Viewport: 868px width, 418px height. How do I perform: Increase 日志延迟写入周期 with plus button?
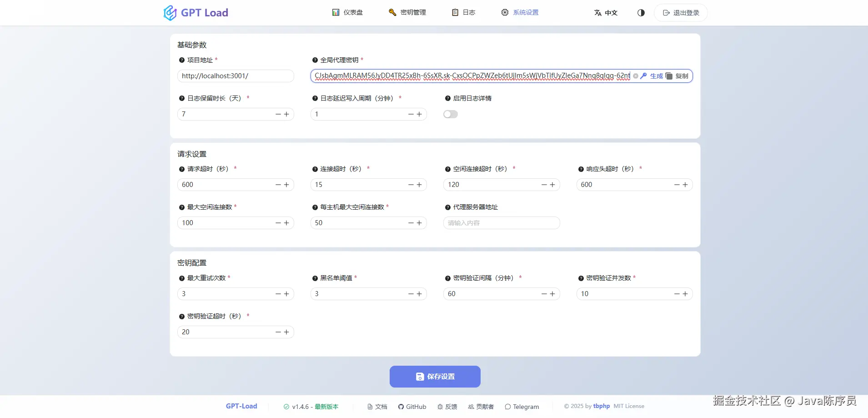click(419, 114)
